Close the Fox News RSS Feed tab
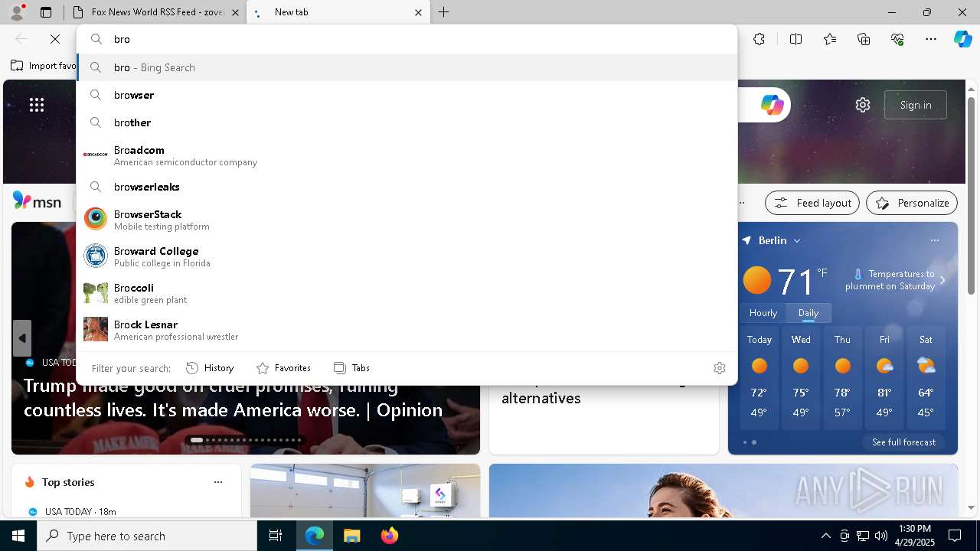The width and height of the screenshot is (980, 551). (235, 12)
